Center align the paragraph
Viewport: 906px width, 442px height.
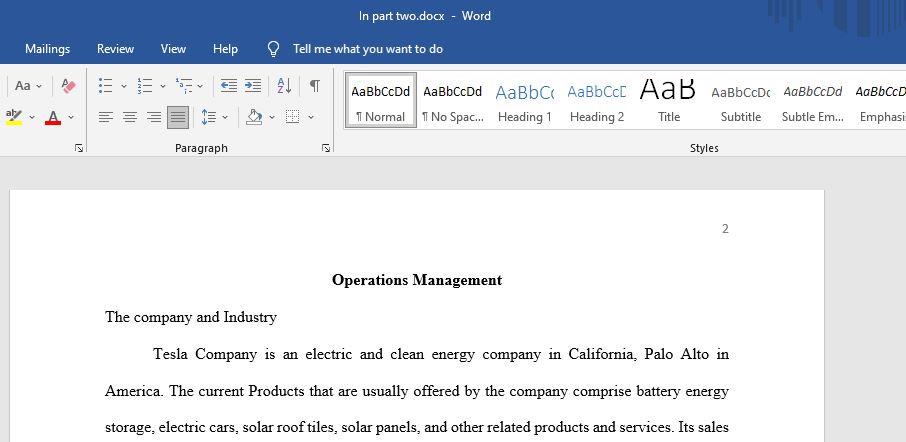(x=129, y=117)
